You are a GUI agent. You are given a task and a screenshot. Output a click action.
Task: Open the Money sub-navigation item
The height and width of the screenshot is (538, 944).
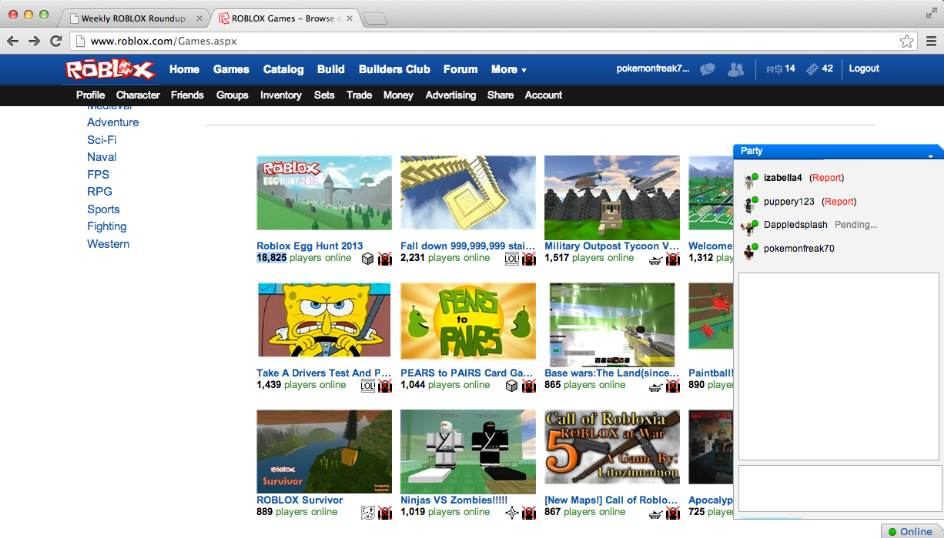pos(398,95)
